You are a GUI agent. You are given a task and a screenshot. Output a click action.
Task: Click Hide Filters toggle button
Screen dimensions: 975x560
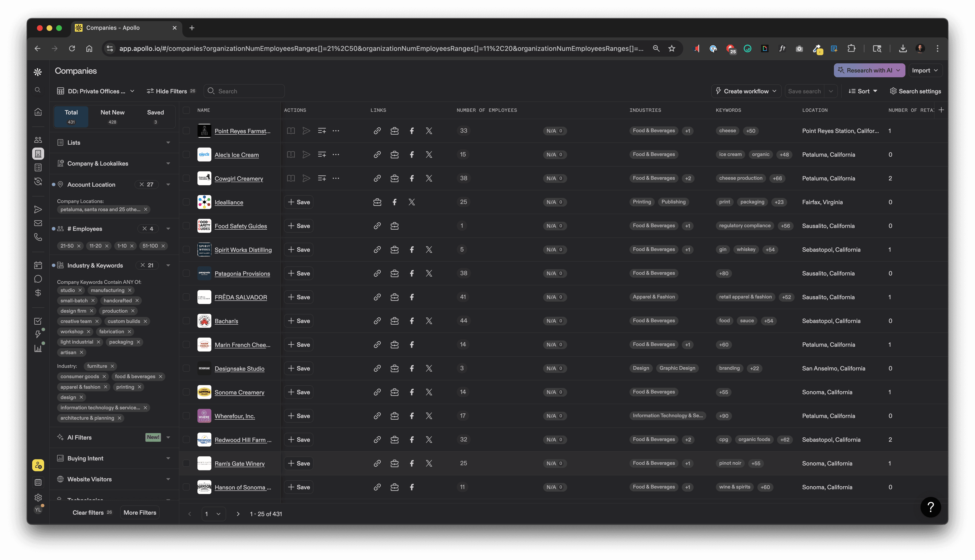171,91
